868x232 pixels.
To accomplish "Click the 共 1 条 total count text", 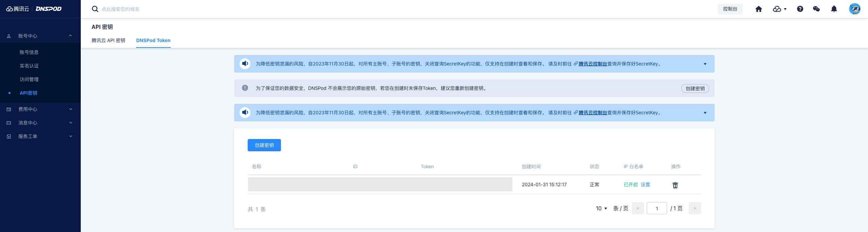I will click(x=257, y=209).
